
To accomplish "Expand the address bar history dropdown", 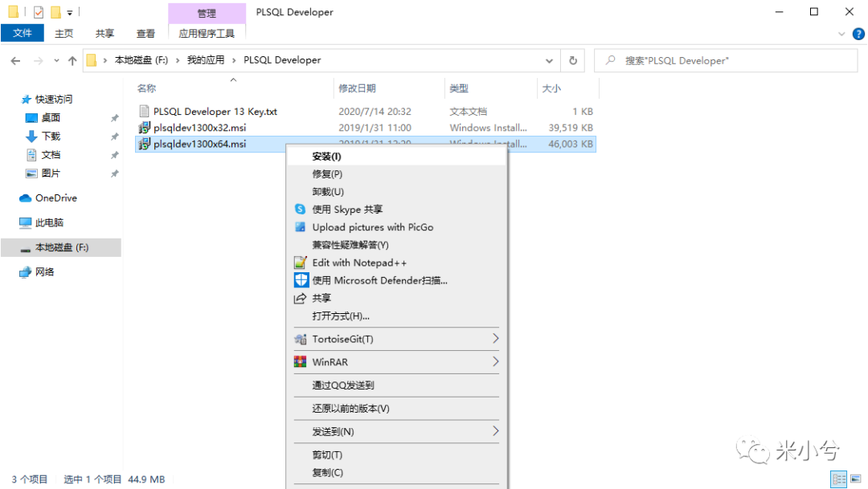I will pos(549,61).
